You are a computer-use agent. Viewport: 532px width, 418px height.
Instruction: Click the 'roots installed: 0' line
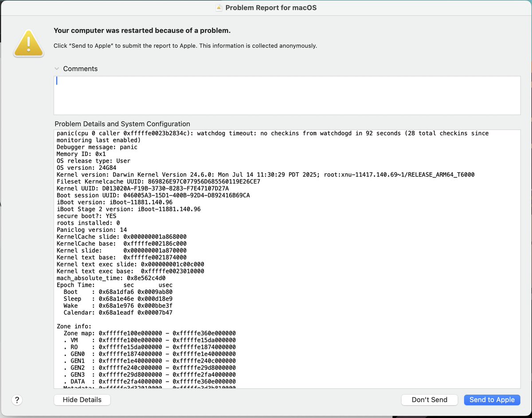point(88,223)
